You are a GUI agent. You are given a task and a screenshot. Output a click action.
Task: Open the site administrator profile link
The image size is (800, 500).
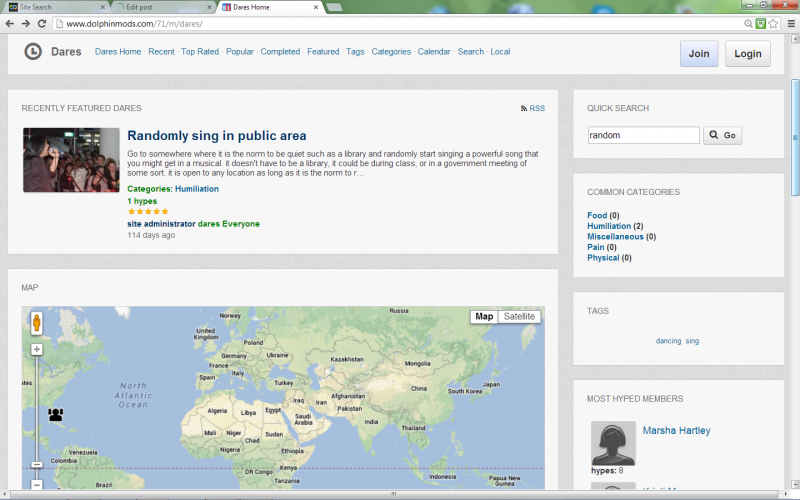(161, 224)
